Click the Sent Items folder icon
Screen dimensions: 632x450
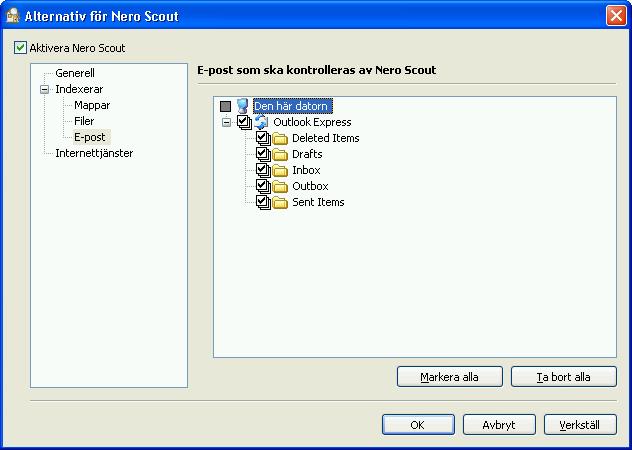[280, 202]
